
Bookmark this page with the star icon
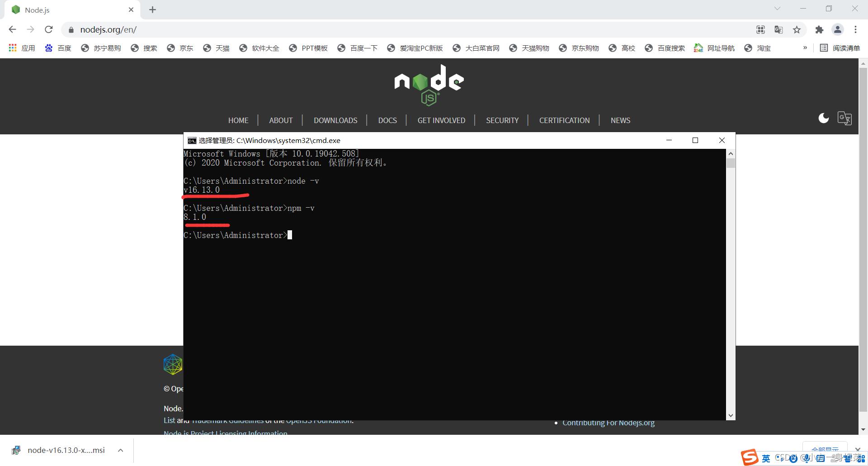coord(797,29)
